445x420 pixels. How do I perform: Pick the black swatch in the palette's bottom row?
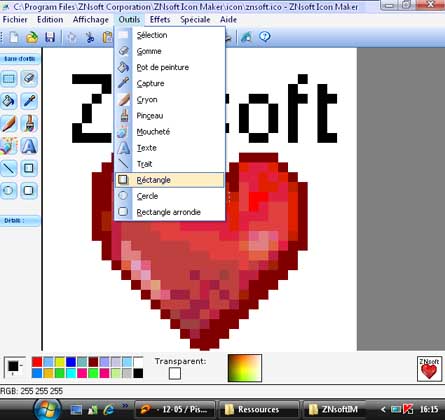click(x=138, y=373)
